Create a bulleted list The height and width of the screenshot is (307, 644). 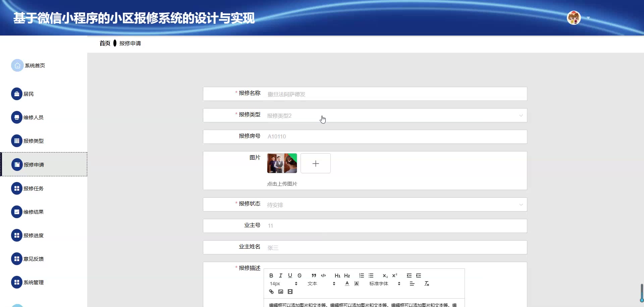pos(371,275)
